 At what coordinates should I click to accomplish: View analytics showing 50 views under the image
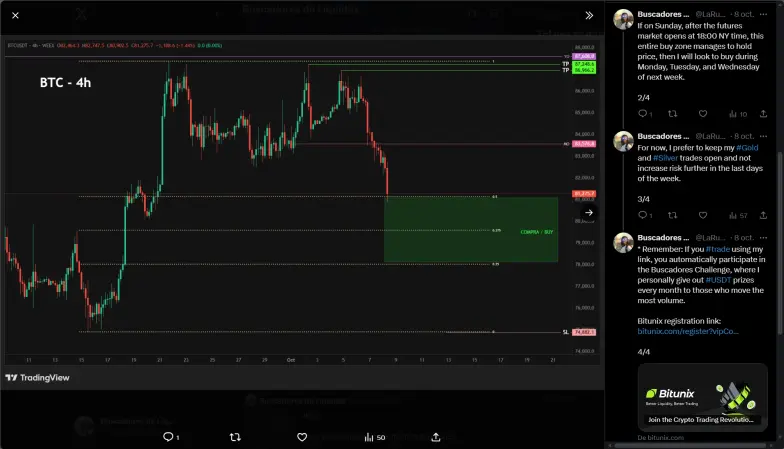click(375, 437)
